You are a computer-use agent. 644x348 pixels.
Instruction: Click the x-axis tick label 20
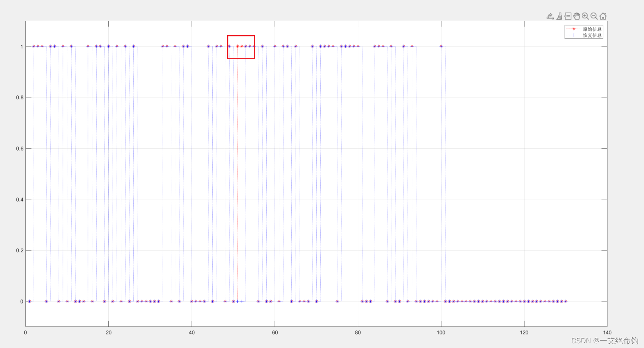point(109,332)
